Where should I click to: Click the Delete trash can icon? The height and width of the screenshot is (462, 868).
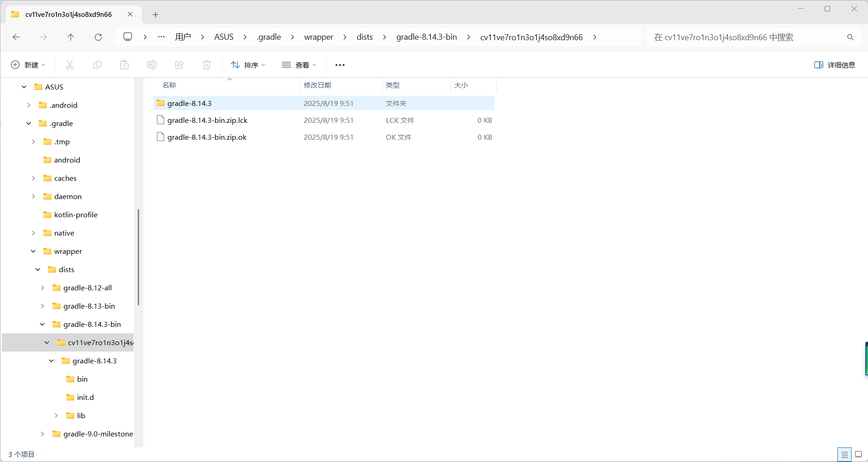[x=207, y=65]
